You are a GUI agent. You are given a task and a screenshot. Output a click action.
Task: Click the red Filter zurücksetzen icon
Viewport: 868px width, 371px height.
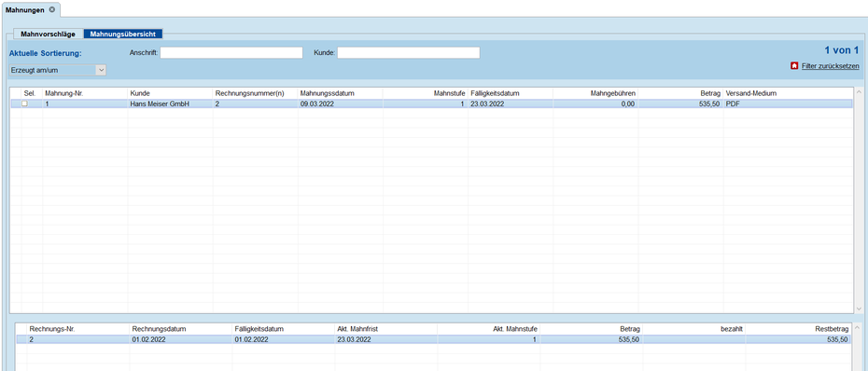794,66
